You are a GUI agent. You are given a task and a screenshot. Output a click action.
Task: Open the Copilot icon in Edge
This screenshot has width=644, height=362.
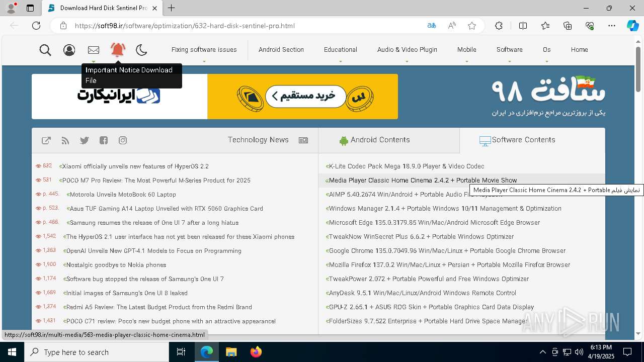click(x=632, y=26)
